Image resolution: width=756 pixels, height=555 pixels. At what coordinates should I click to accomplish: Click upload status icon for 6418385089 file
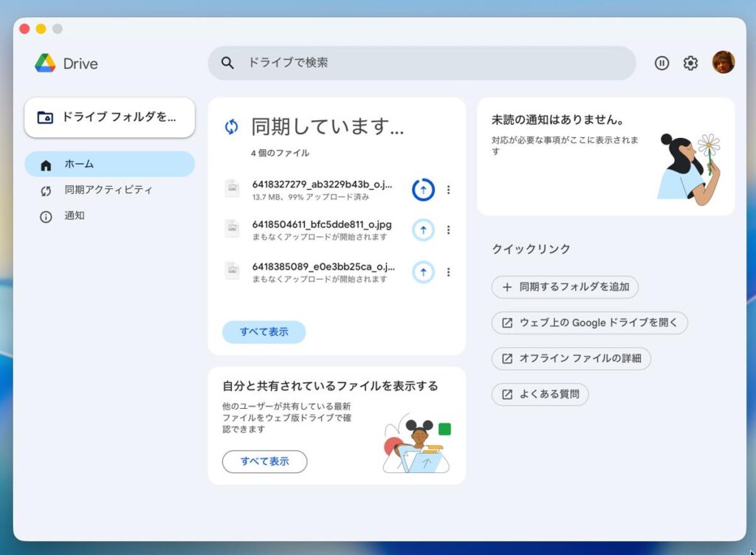(x=423, y=272)
